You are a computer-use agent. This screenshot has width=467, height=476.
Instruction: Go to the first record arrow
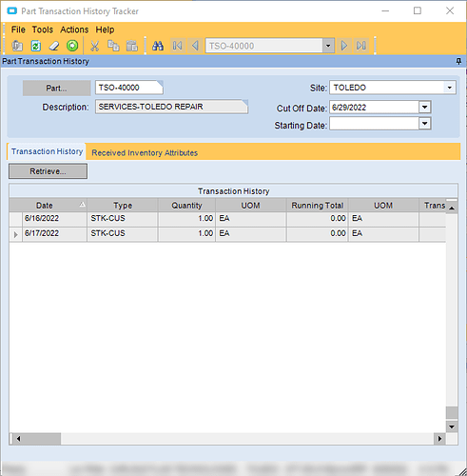(178, 46)
